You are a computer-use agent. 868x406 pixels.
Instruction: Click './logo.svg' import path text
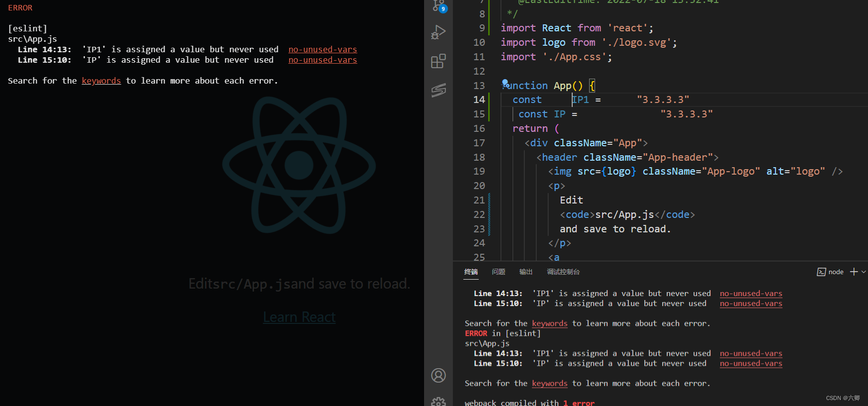pyautogui.click(x=636, y=42)
